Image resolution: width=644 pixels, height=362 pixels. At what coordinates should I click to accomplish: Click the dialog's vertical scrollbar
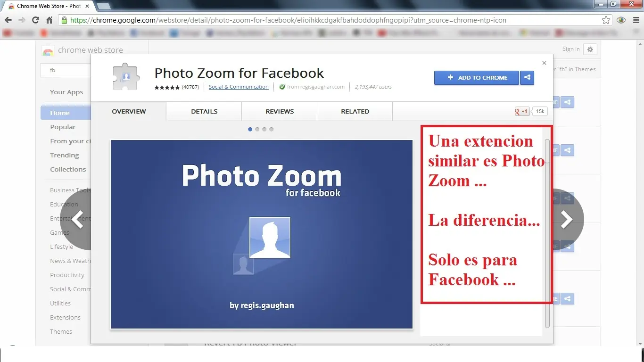coord(547,233)
